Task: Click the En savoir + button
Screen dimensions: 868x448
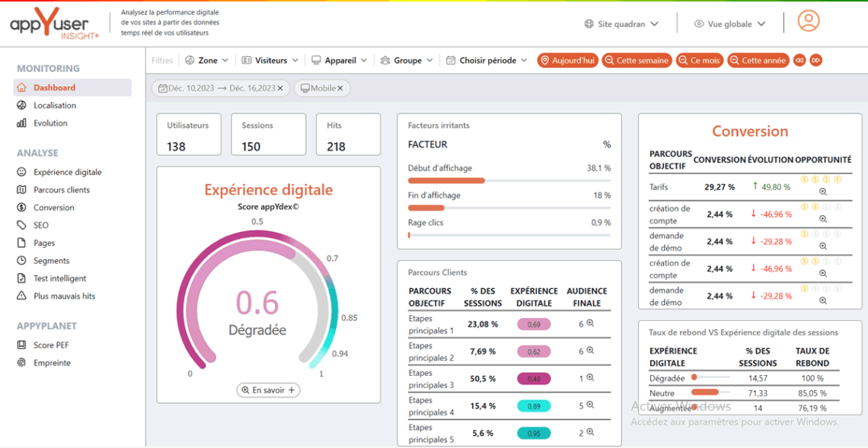Action: (268, 389)
